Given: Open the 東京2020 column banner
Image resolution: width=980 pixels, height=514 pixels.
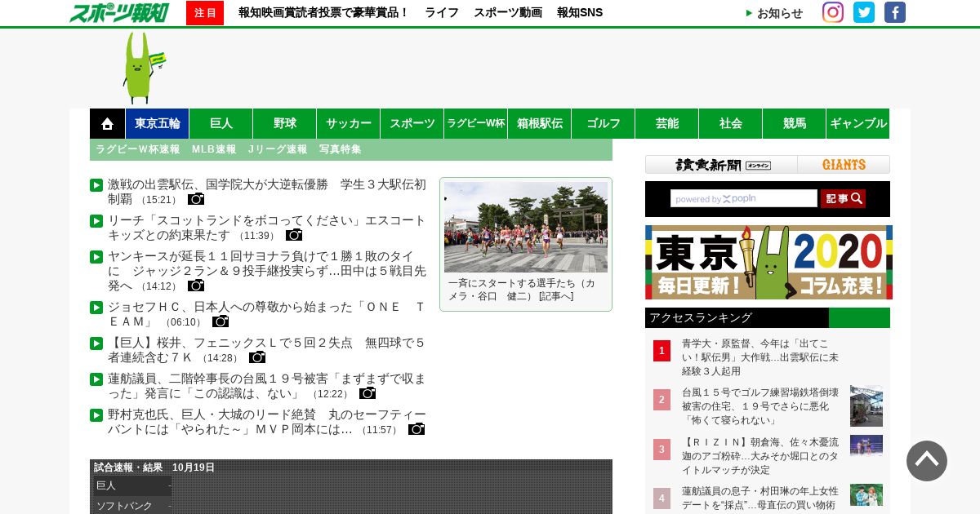Looking at the screenshot, I should pos(768,262).
